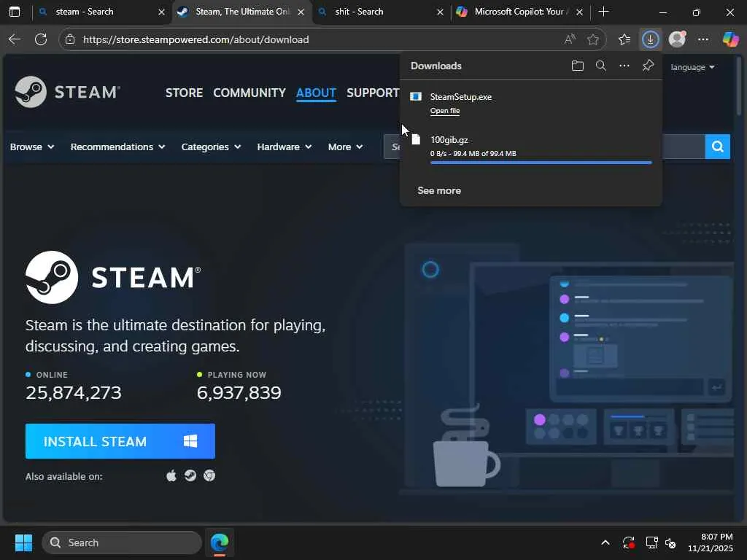The image size is (747, 560).
Task: Add this page to favorites star
Action: (592, 39)
